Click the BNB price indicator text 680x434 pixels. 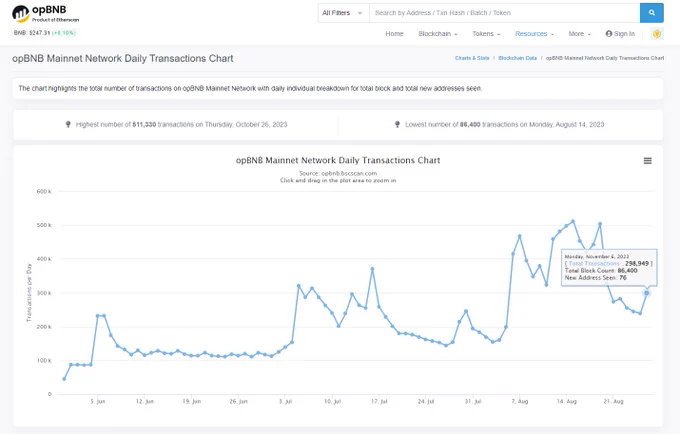click(44, 33)
